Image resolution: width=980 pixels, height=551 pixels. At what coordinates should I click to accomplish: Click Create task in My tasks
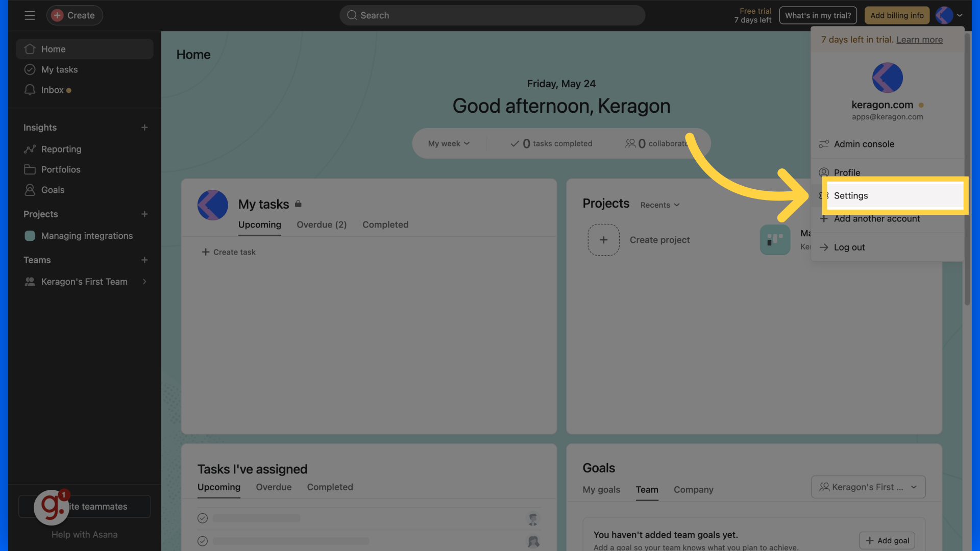coord(228,252)
